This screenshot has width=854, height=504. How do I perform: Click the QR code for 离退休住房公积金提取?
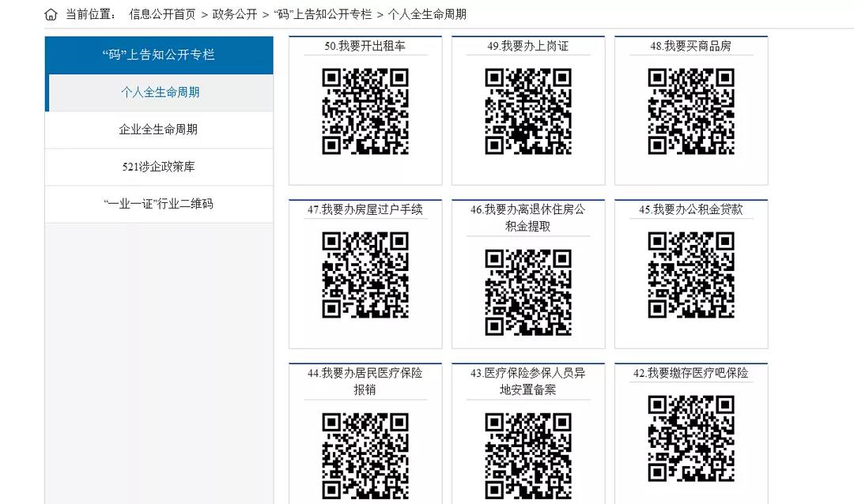click(528, 292)
